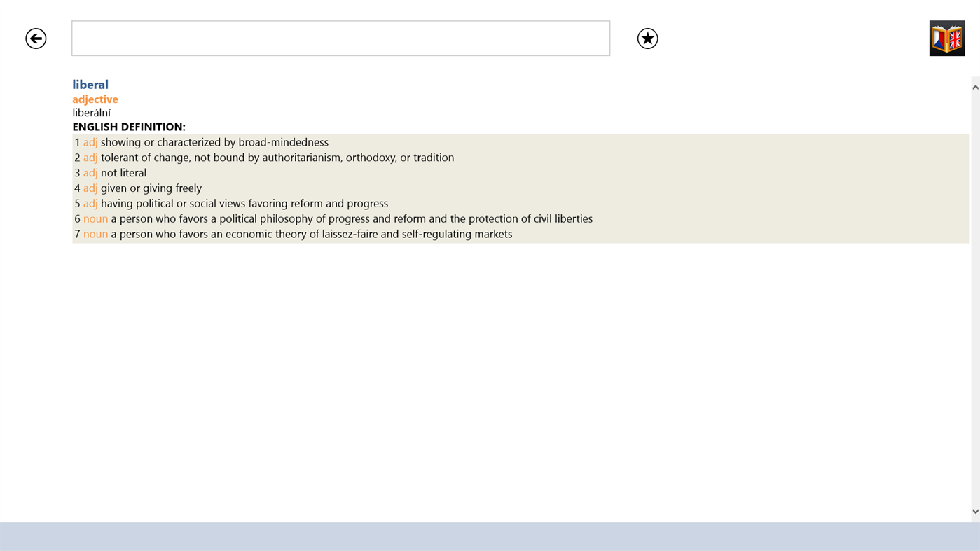Select the "adj" tag on definition 4
Screen dimensions: 980x551
(x=90, y=188)
